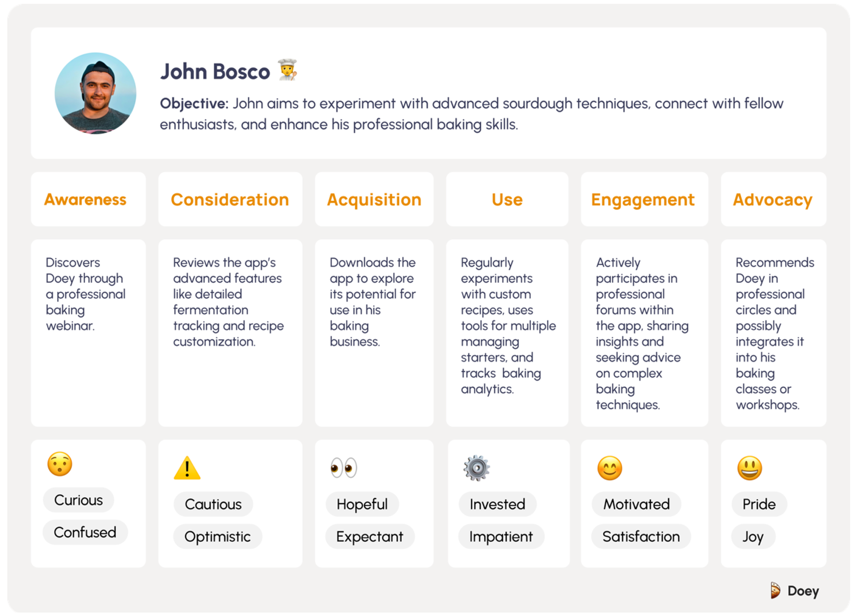The height and width of the screenshot is (616, 857).
Task: Select the Acquisition stage header
Action: point(374,199)
